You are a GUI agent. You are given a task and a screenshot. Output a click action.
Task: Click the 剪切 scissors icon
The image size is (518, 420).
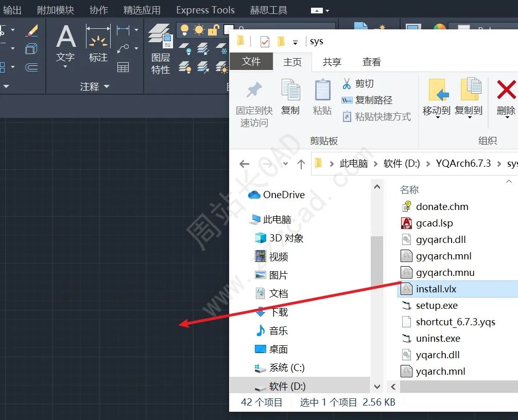[x=347, y=83]
